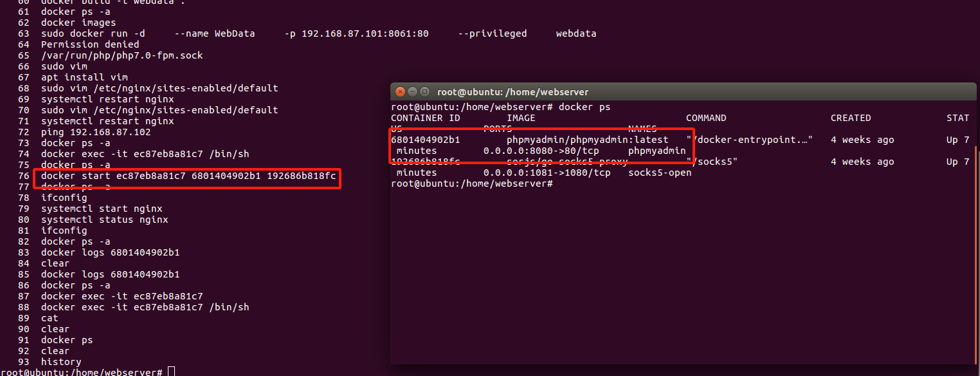The image size is (980, 376).
Task: Close the root@ubuntu: /home/webserver terminal window
Action: point(400,92)
